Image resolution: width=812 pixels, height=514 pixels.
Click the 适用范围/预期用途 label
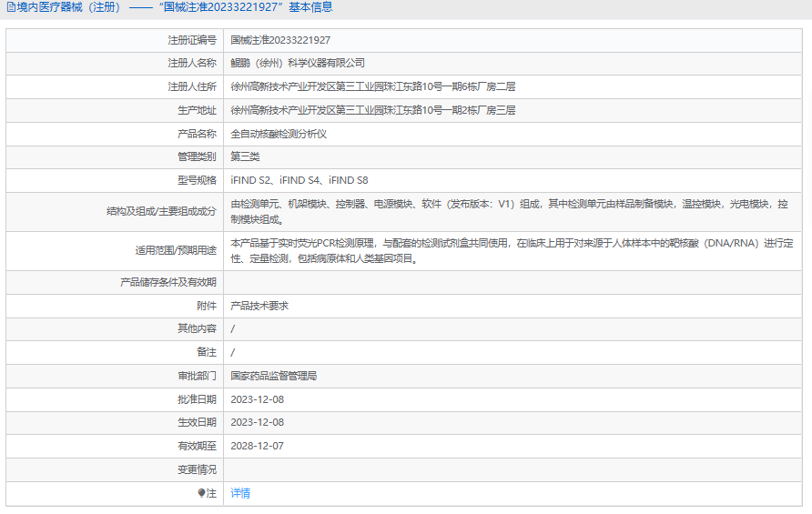coord(176,250)
